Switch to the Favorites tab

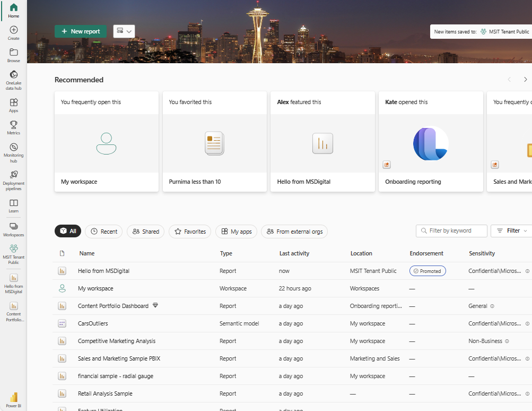pos(190,232)
